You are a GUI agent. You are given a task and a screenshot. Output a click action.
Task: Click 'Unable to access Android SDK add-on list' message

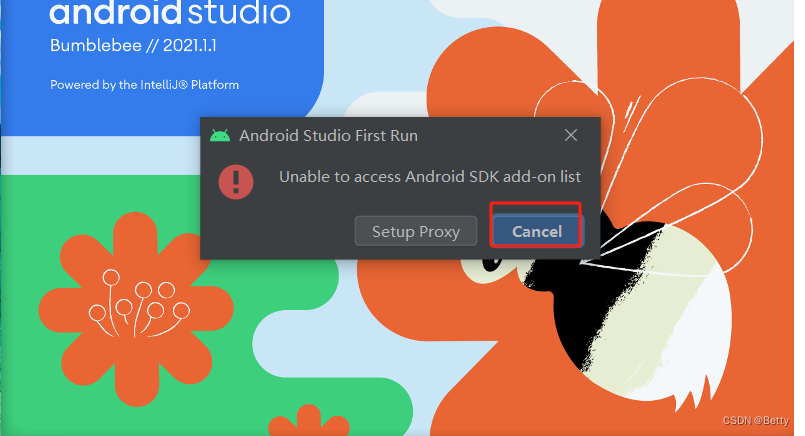click(430, 177)
